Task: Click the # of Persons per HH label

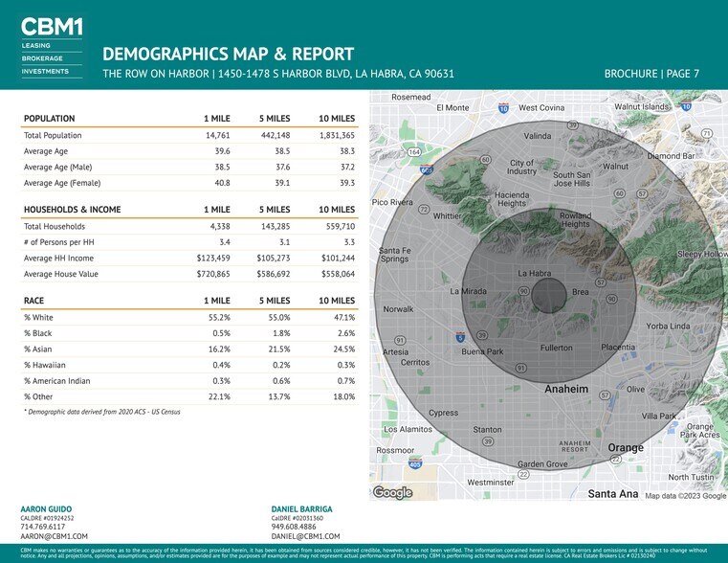Action: coord(59,242)
